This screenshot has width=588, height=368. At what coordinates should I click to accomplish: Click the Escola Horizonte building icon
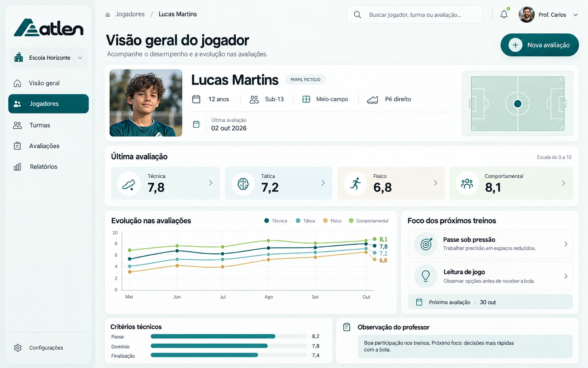click(19, 57)
